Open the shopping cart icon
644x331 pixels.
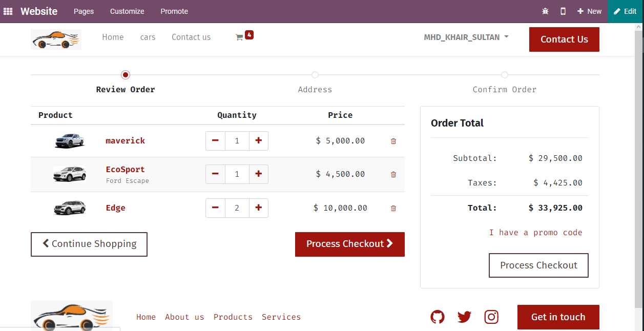click(x=239, y=37)
